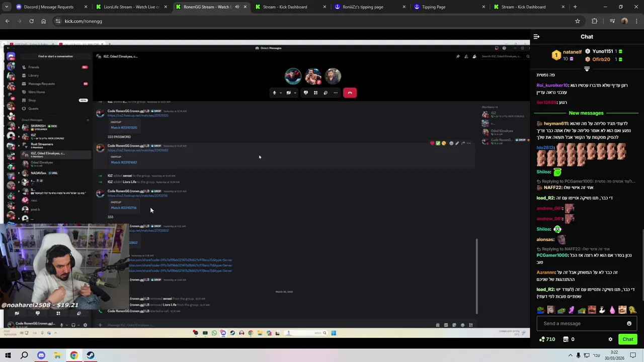This screenshot has width=644, height=362.
Task: Open Chrome profile avatar
Action: pos(624,21)
